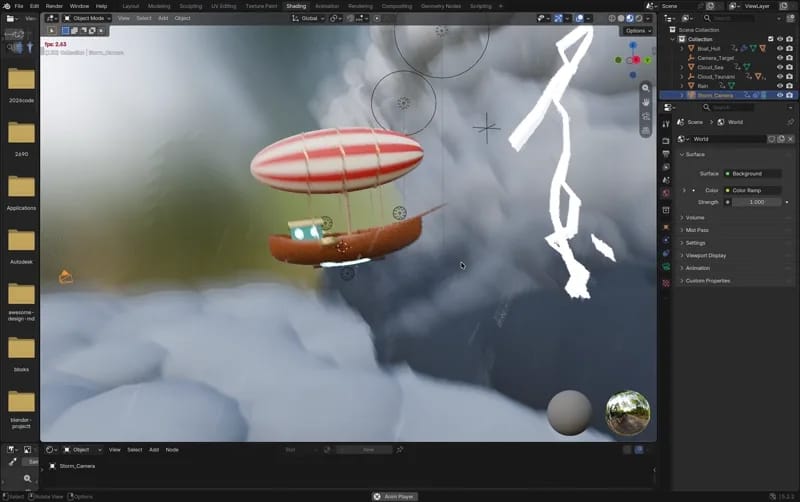Toggle snapping magnet icon

pos(350,18)
